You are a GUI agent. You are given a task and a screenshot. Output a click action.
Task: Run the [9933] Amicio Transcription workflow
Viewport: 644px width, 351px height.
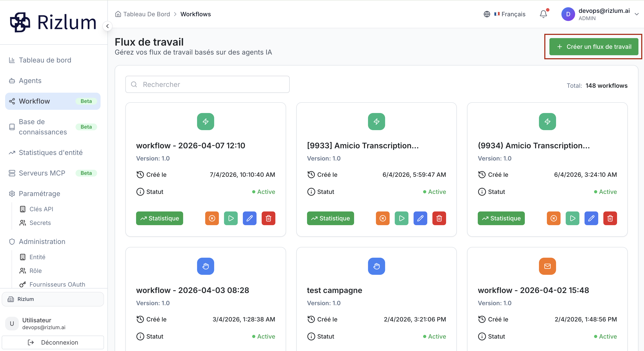402,218
